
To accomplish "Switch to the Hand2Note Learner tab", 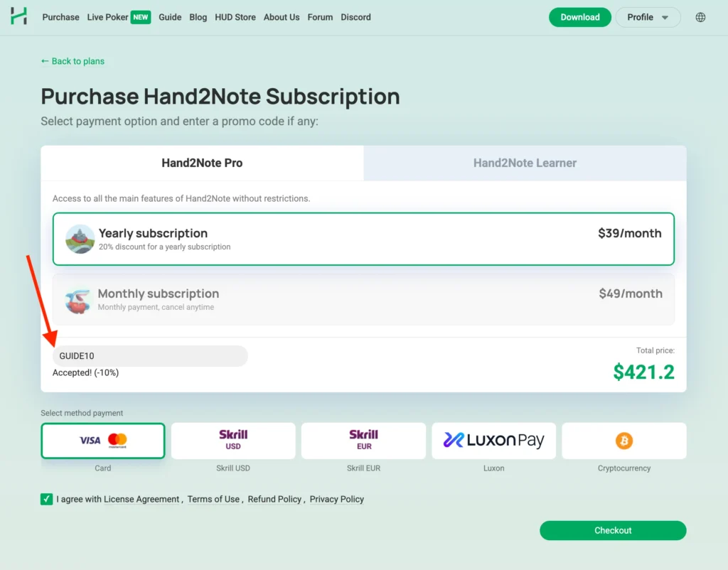I will [x=524, y=163].
